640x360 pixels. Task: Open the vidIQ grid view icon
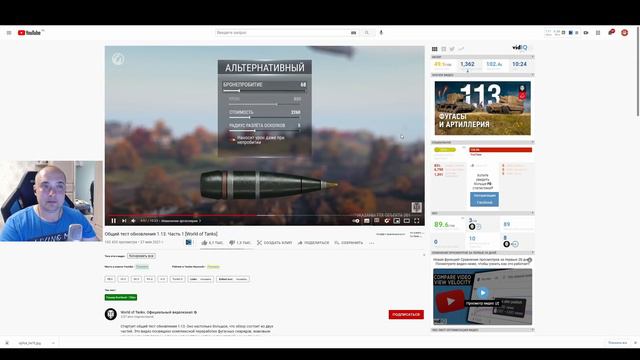(x=435, y=49)
